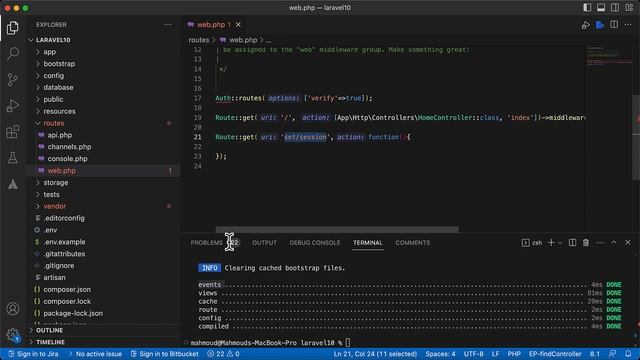Change the PHP language mode
Viewport: 640px width, 360px height.
[x=514, y=354]
